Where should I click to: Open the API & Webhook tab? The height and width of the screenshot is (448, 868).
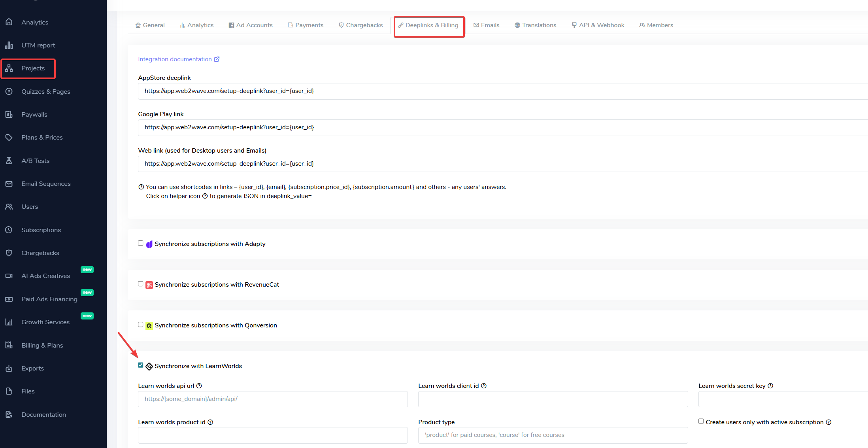click(x=598, y=25)
